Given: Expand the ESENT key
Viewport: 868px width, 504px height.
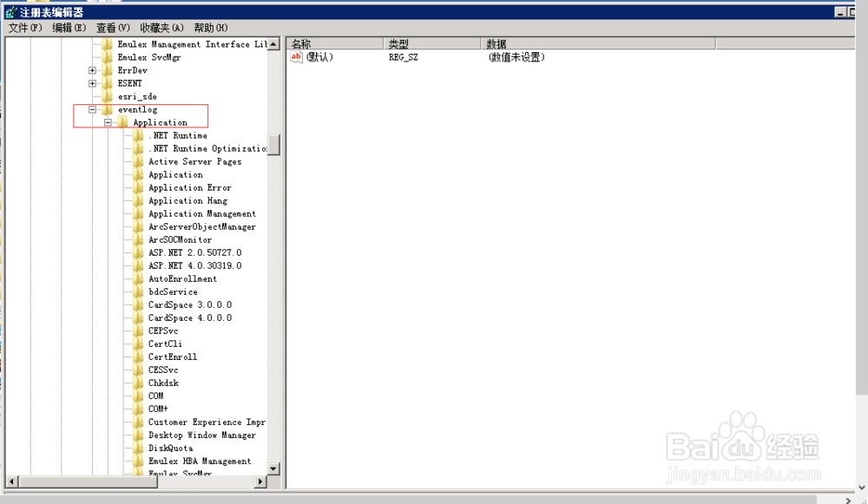Looking at the screenshot, I should coord(92,83).
